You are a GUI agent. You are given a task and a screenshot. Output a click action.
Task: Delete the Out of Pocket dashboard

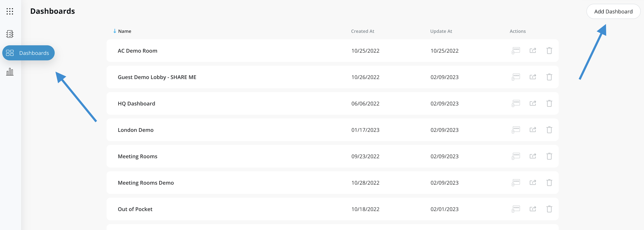[549, 209]
